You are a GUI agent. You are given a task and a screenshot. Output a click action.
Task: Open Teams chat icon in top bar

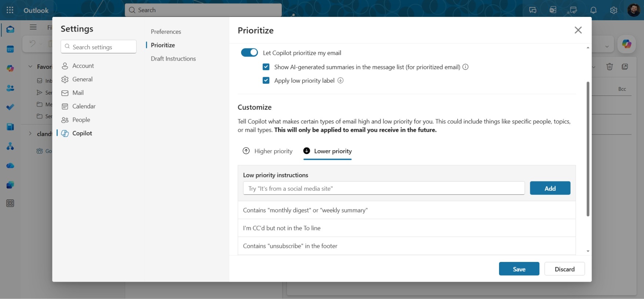tap(533, 10)
